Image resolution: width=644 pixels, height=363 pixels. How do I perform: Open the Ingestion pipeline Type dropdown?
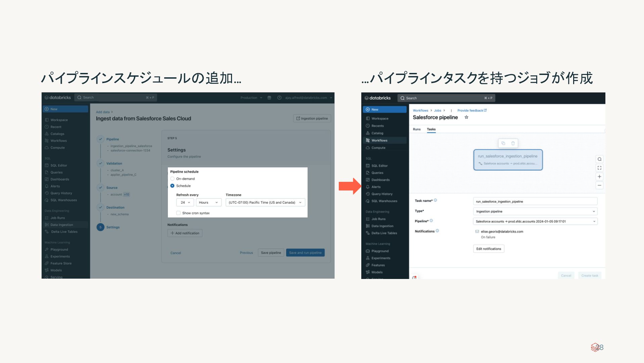point(535,211)
